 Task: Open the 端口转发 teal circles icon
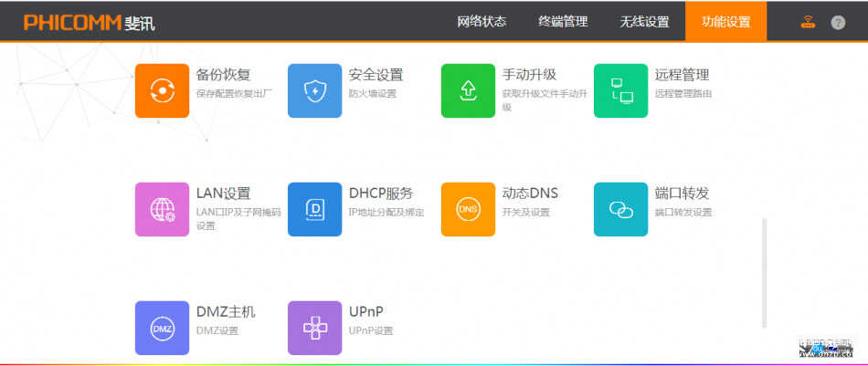click(x=620, y=210)
